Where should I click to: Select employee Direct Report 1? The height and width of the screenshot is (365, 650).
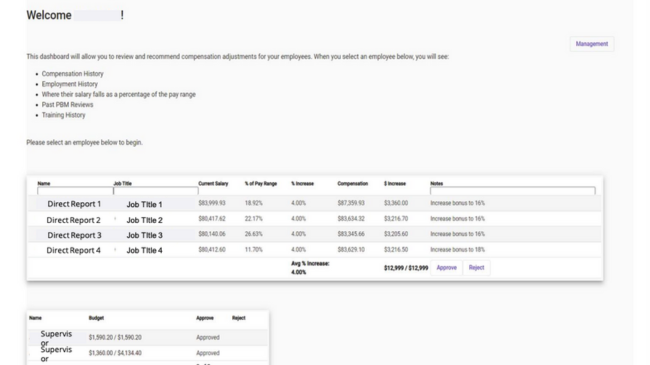pos(74,204)
